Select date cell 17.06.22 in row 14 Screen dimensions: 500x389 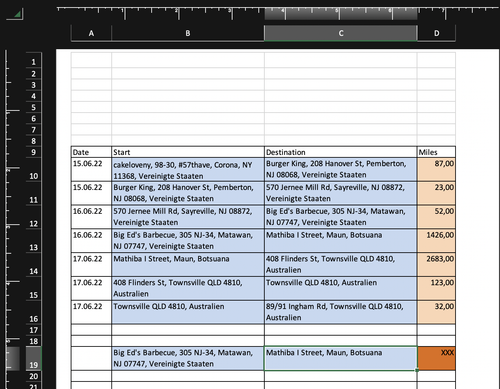91,265
